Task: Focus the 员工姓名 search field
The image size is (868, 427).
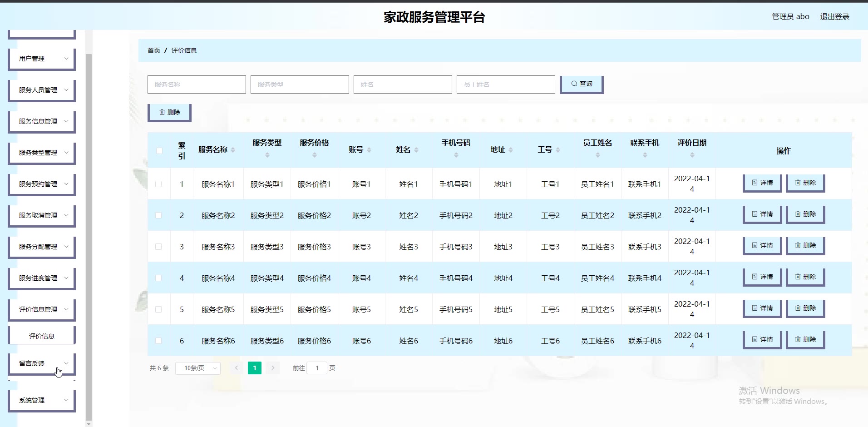Action: coord(506,84)
